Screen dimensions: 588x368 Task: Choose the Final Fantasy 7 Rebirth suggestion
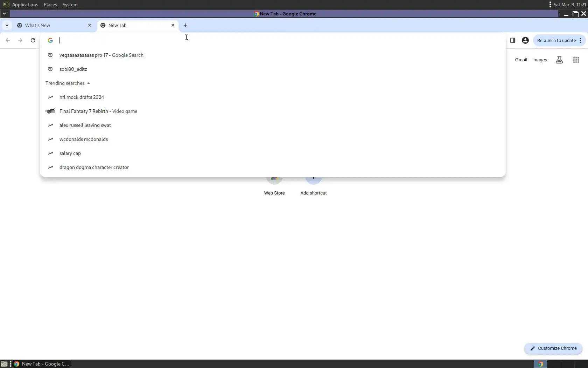pos(273,111)
